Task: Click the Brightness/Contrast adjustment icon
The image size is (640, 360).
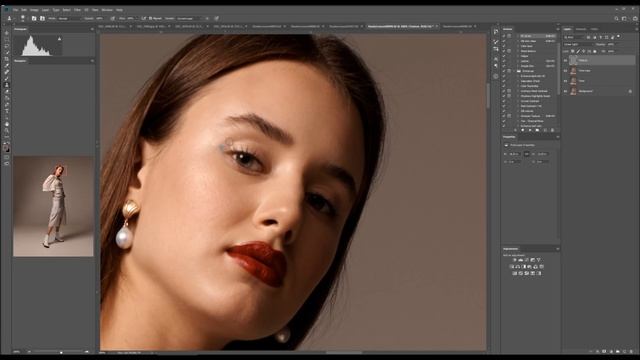Action: click(515, 260)
